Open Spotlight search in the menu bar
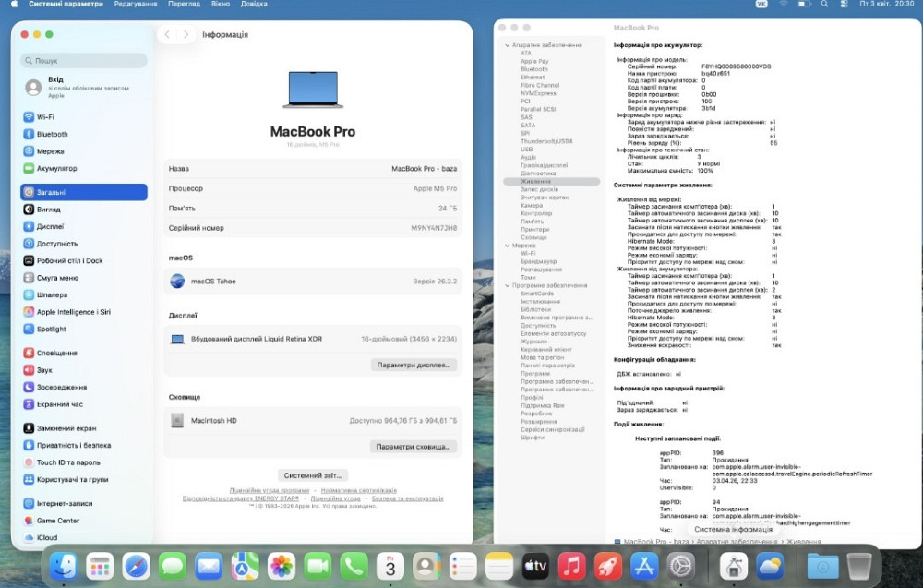The height and width of the screenshot is (588, 923). click(824, 4)
